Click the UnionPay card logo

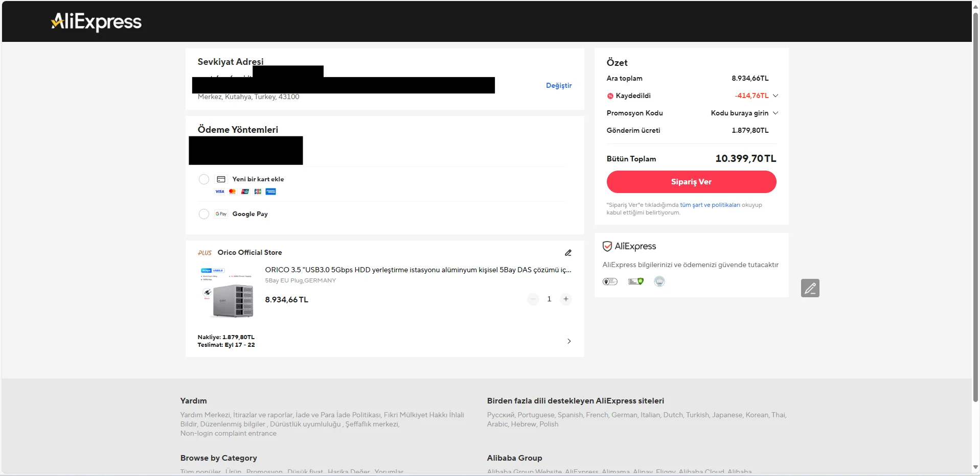245,192
